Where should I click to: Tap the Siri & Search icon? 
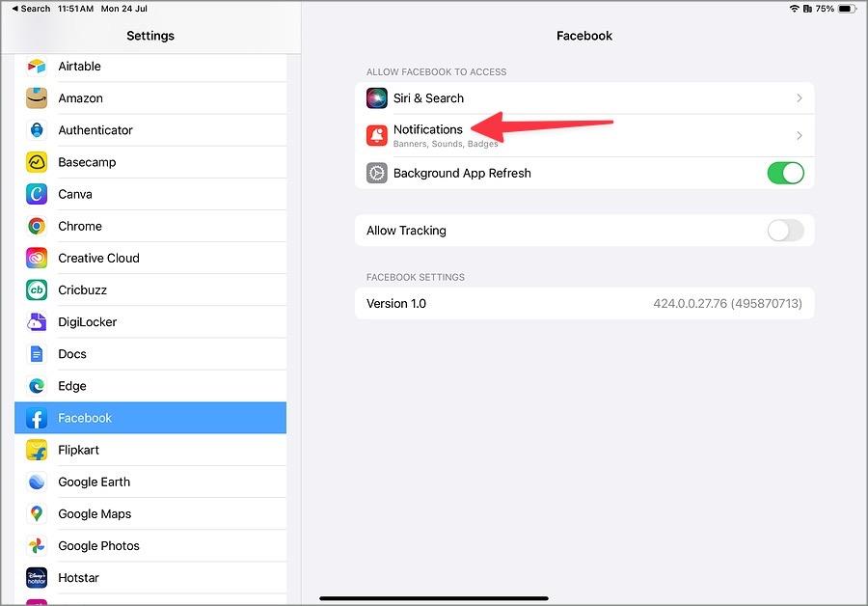tap(377, 98)
